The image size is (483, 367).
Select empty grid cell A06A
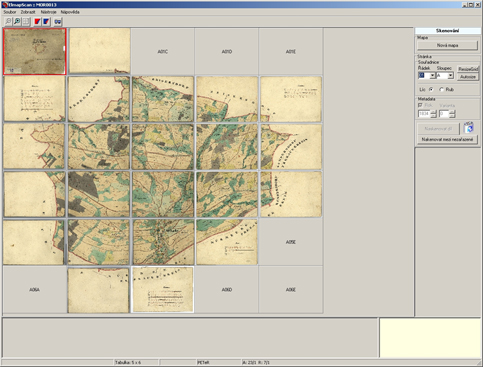pos(34,290)
